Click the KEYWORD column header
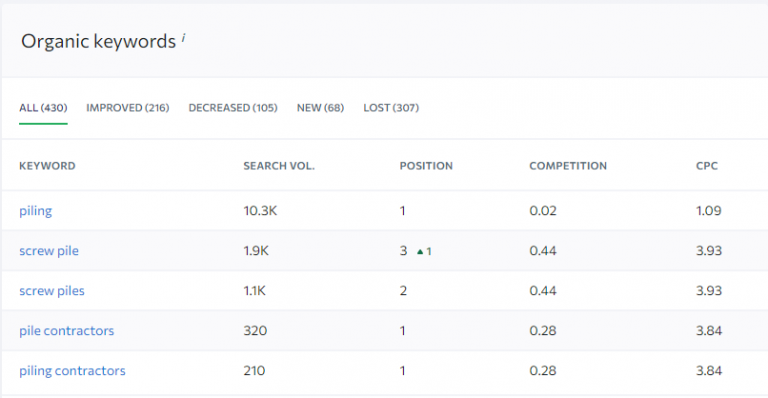Image resolution: width=768 pixels, height=398 pixels. [48, 166]
